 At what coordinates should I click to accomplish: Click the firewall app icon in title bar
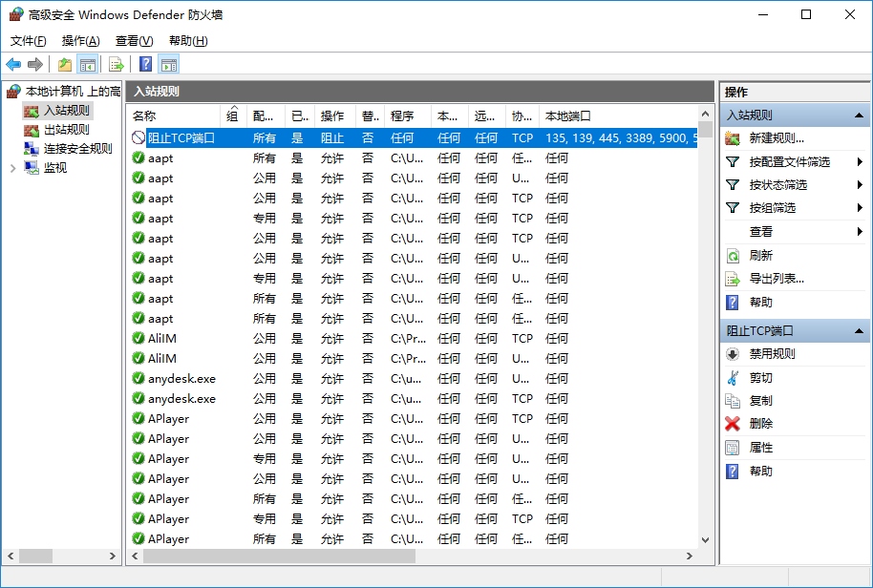[x=16, y=14]
